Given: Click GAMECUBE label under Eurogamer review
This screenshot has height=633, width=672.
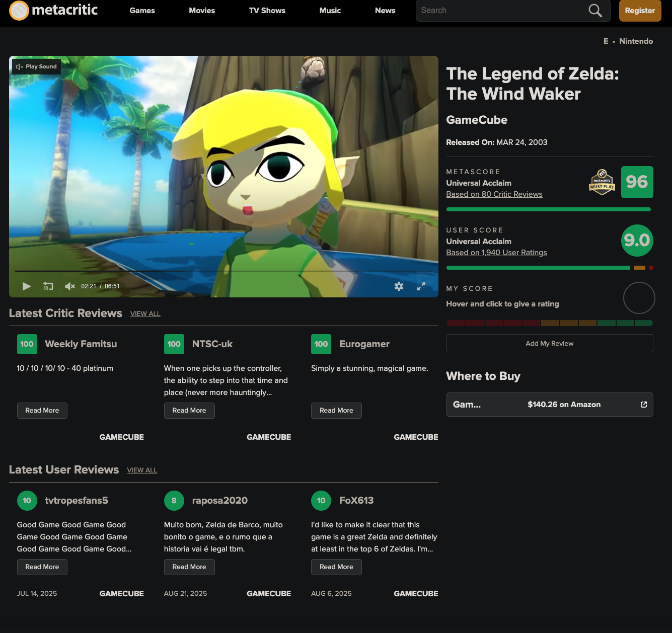Looking at the screenshot, I should [x=416, y=437].
